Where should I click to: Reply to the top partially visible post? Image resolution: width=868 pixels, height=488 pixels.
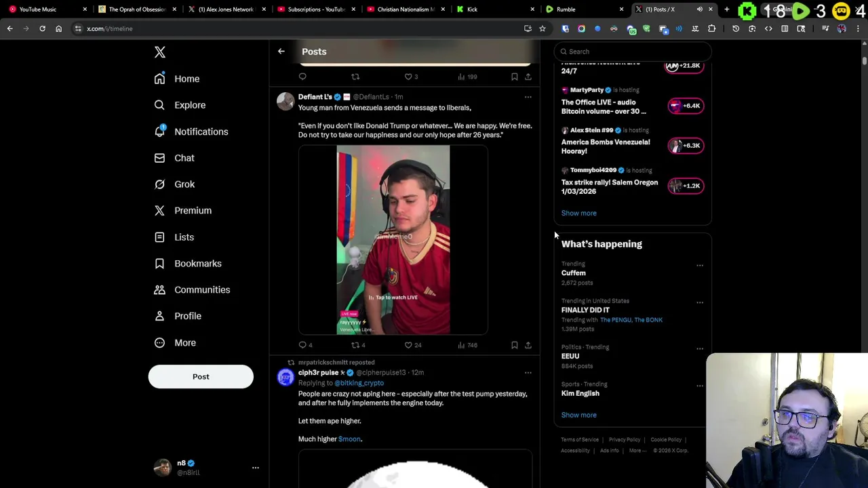tap(302, 77)
